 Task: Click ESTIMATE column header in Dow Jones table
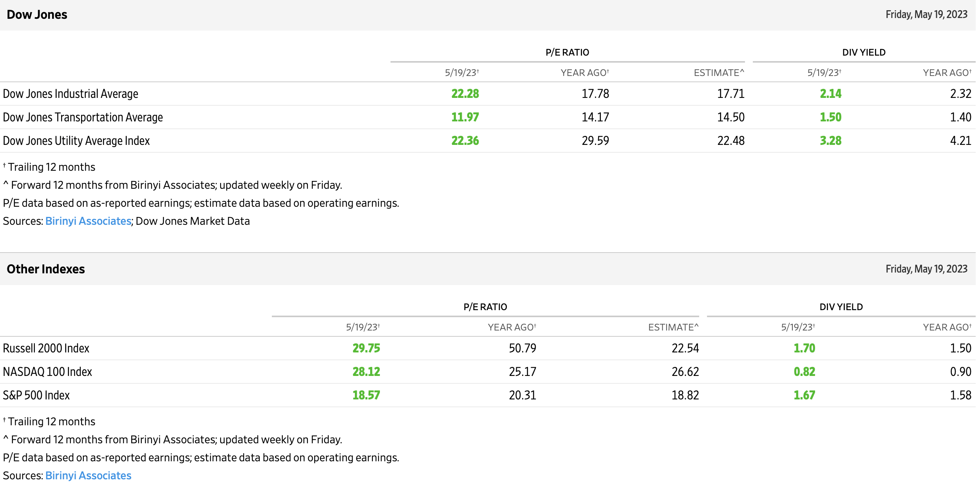(x=718, y=73)
